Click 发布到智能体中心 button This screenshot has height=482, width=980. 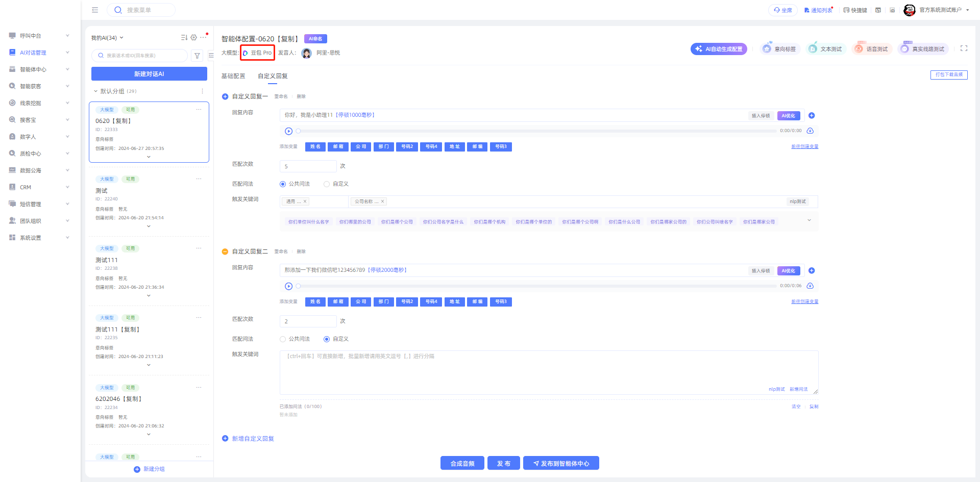tap(561, 463)
